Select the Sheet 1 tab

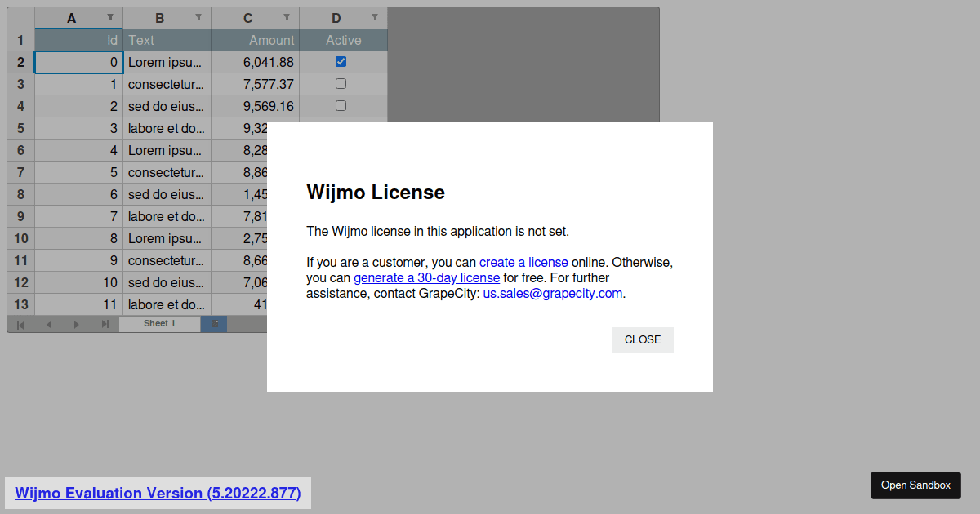(x=160, y=324)
